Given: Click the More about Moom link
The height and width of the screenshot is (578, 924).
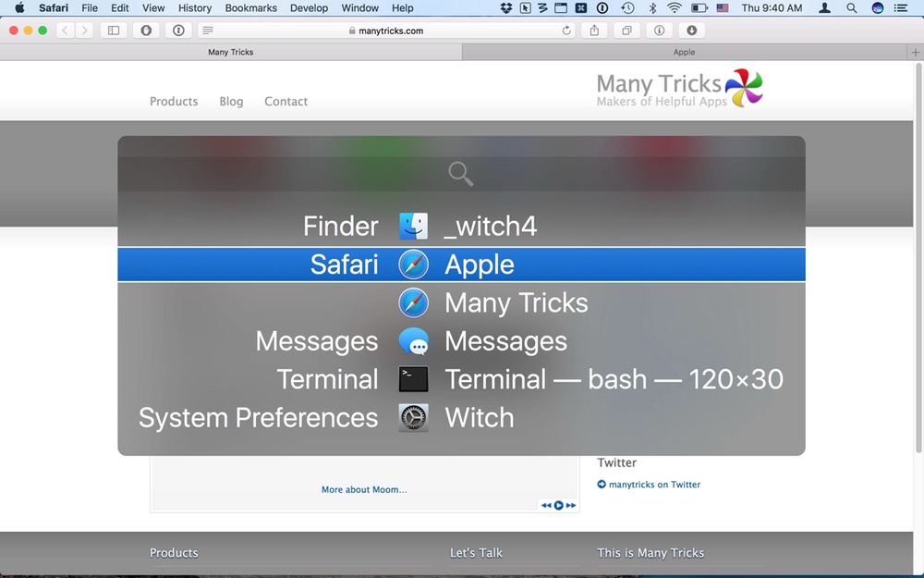Looking at the screenshot, I should pos(364,489).
